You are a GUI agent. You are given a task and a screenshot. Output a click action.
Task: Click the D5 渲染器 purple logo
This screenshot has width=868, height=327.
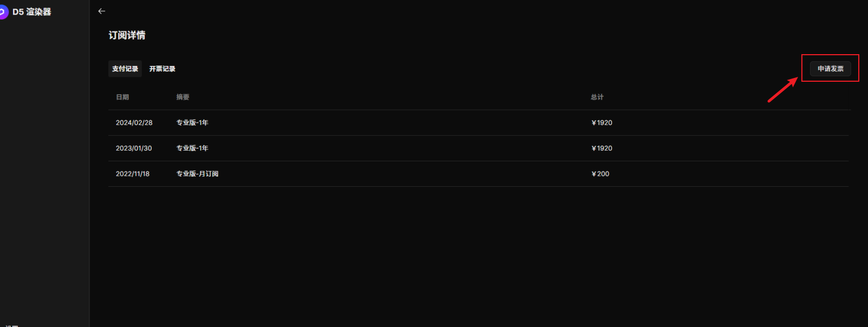point(3,11)
